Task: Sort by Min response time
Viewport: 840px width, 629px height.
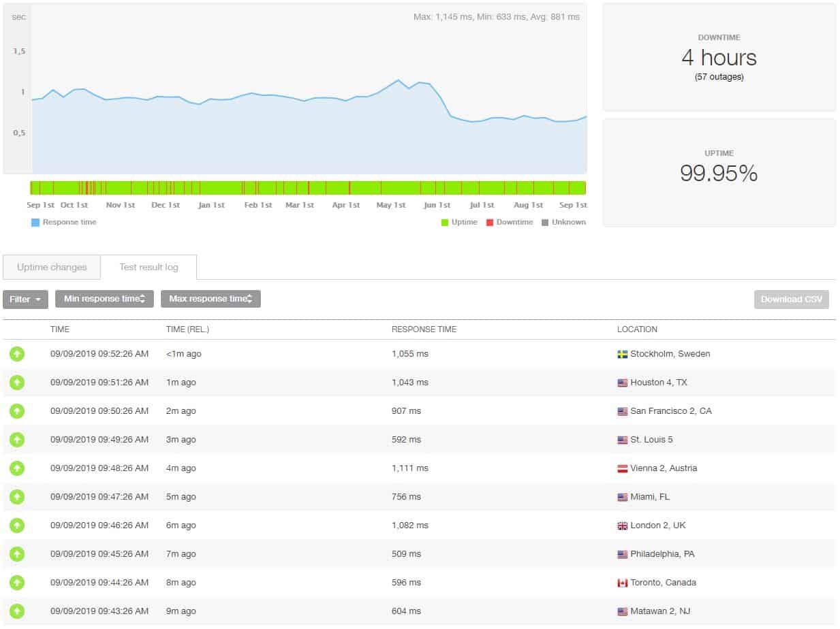Action: [x=104, y=299]
